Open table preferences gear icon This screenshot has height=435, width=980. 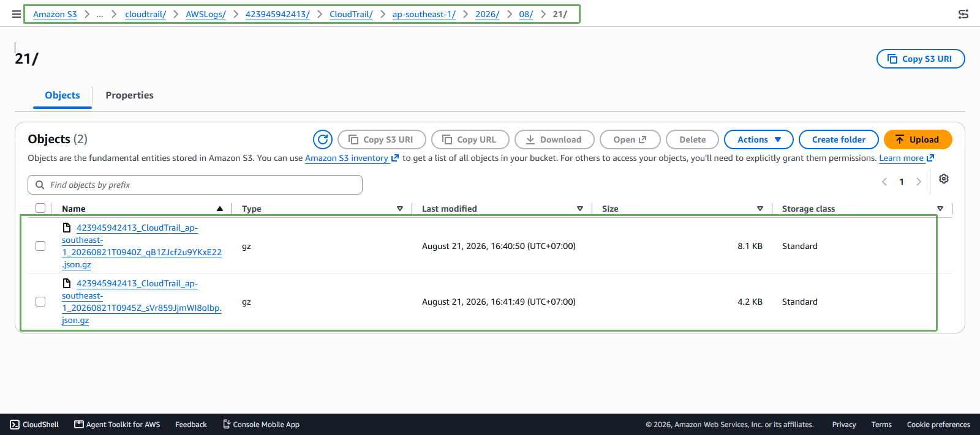click(x=944, y=179)
